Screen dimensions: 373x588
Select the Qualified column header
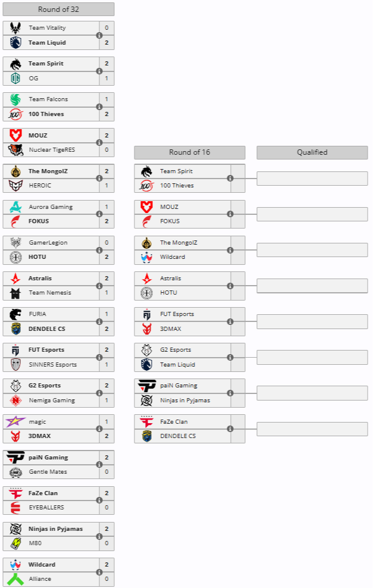(312, 152)
